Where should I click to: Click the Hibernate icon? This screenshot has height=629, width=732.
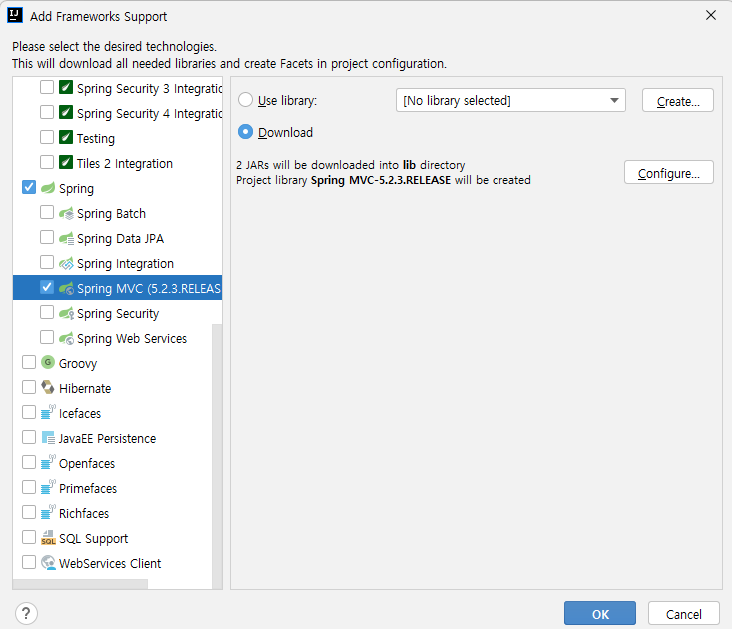[48, 387]
